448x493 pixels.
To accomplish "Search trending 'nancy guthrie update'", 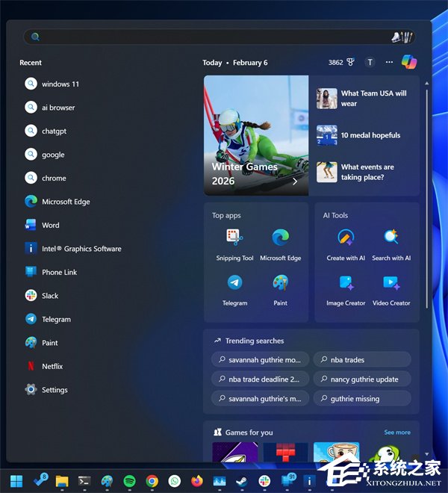I will click(x=362, y=379).
